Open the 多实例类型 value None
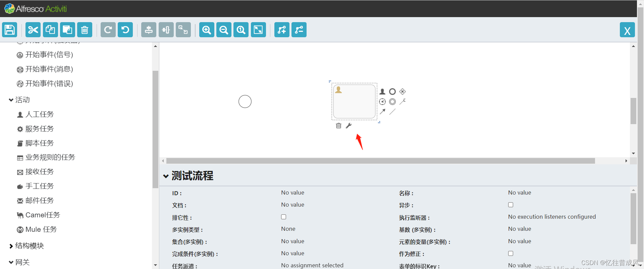644x269 pixels. pyautogui.click(x=288, y=229)
